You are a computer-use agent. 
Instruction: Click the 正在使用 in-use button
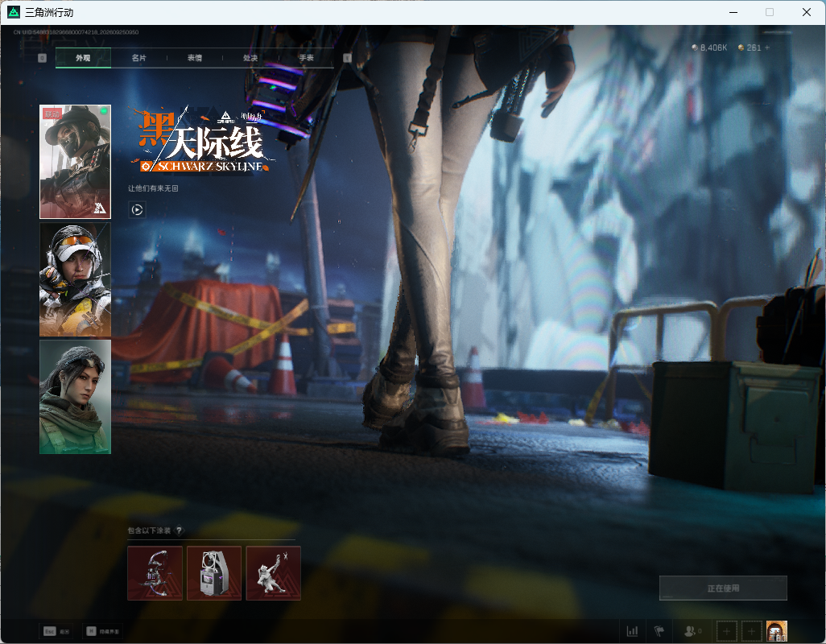[723, 588]
